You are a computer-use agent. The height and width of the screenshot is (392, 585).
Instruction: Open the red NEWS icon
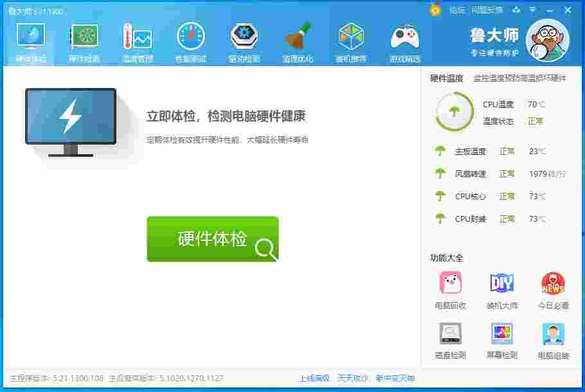tap(553, 283)
